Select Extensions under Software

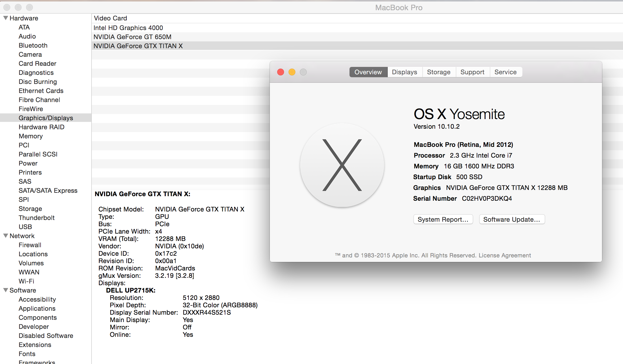click(x=35, y=345)
